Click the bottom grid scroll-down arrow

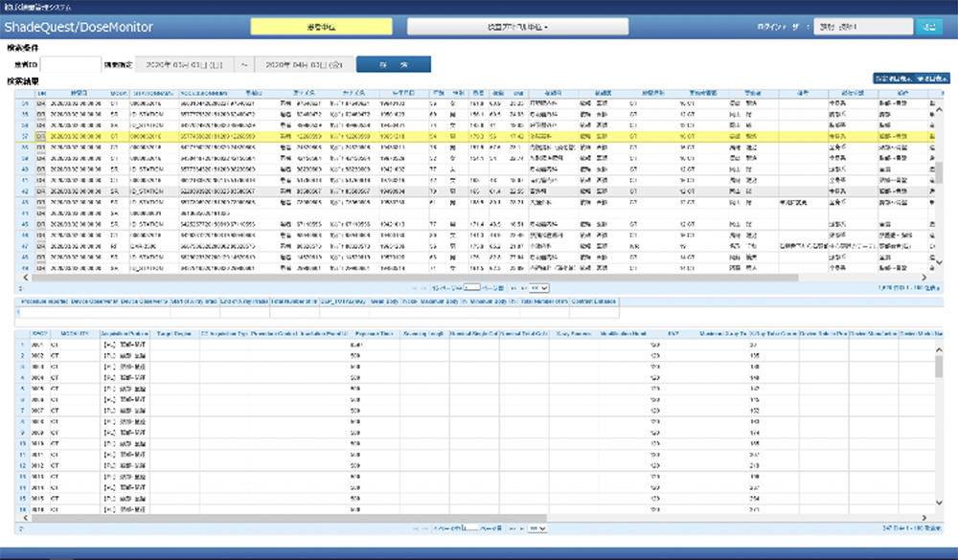939,504
